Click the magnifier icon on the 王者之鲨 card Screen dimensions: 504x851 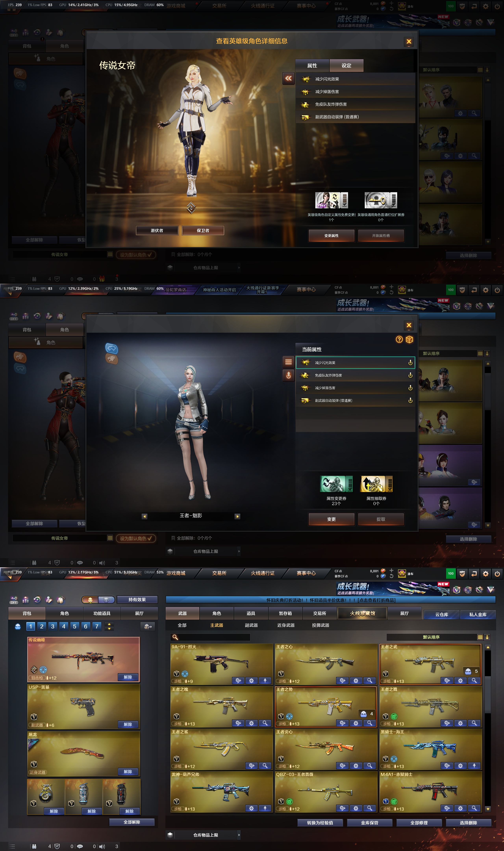point(265,765)
